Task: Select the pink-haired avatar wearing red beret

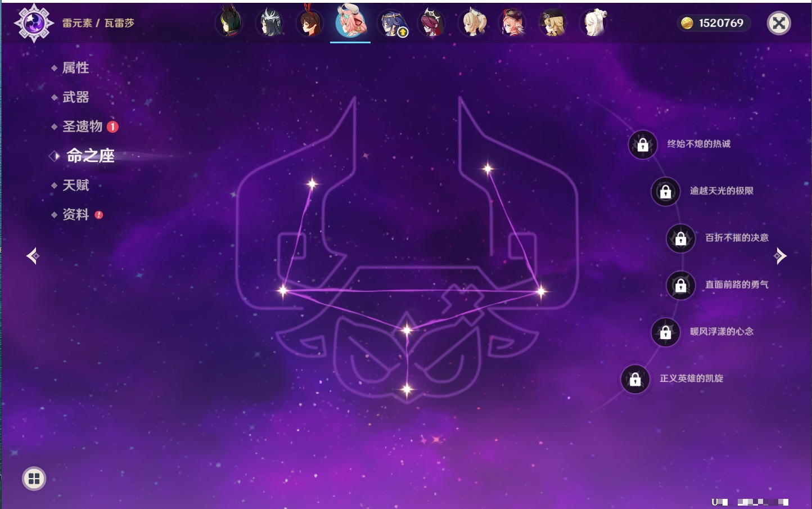Action: tap(513, 23)
